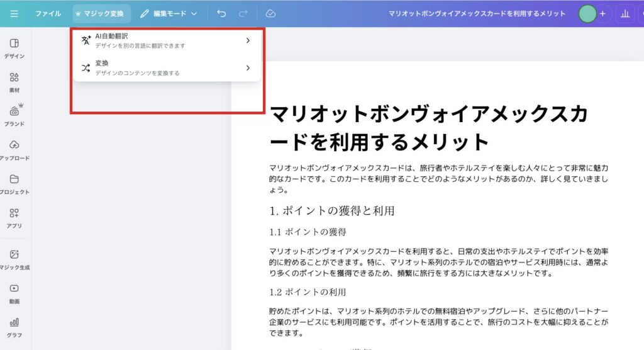
Task: Open the hamburger main menu
Action: tap(14, 14)
